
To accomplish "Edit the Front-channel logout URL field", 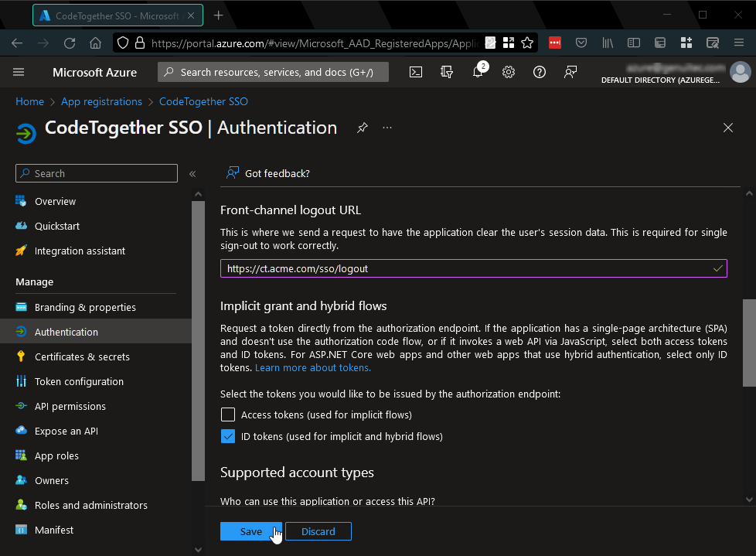I will [473, 268].
